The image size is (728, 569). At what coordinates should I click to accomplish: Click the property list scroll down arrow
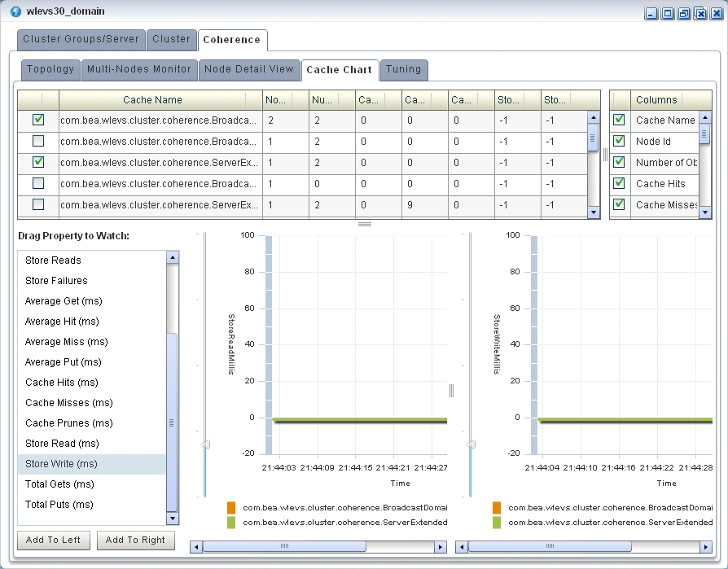pyautogui.click(x=173, y=519)
